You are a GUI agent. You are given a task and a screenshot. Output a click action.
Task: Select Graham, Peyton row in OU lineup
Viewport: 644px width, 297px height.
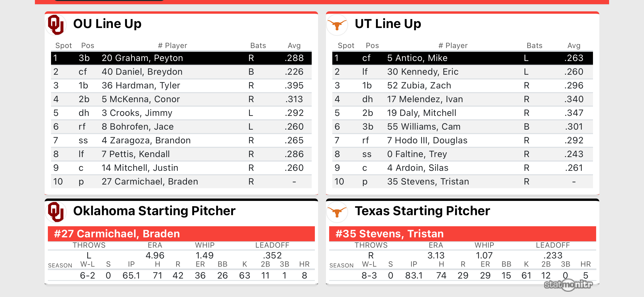click(x=181, y=58)
